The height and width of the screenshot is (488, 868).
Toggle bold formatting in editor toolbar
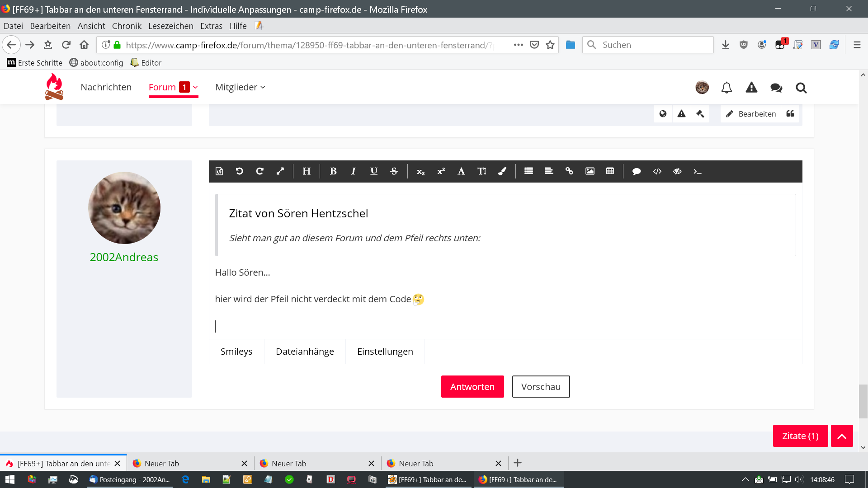coord(333,171)
